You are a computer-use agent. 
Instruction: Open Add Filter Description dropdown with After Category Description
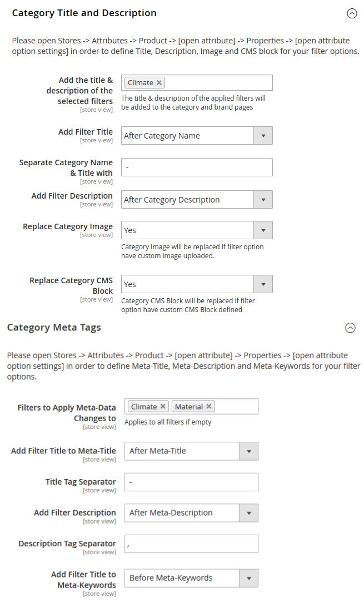(x=263, y=200)
